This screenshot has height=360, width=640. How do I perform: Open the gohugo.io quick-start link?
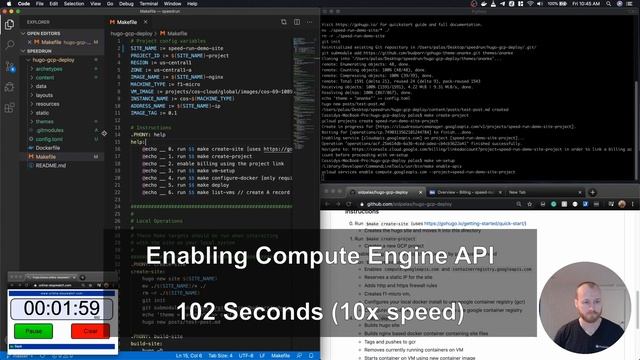click(x=475, y=224)
